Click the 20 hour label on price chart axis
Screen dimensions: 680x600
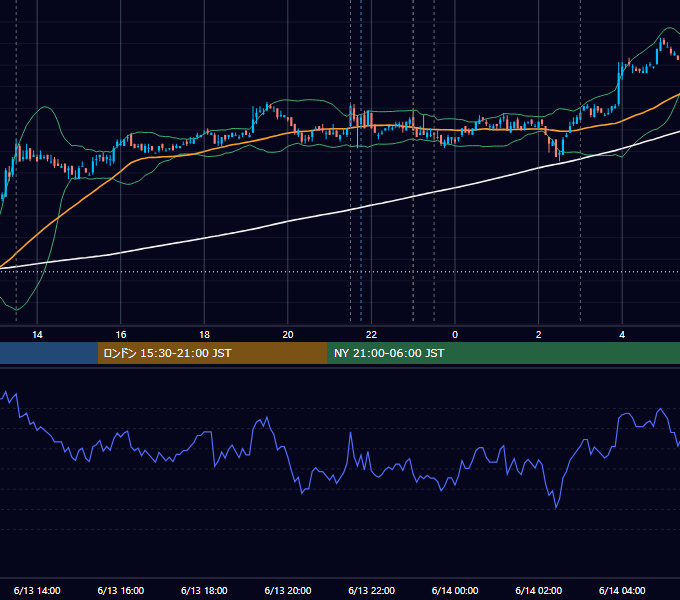click(x=288, y=335)
